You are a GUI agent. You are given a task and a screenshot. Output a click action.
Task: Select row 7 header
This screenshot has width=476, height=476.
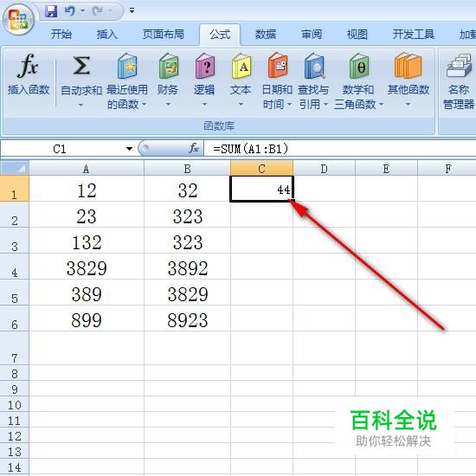pyautogui.click(x=14, y=348)
